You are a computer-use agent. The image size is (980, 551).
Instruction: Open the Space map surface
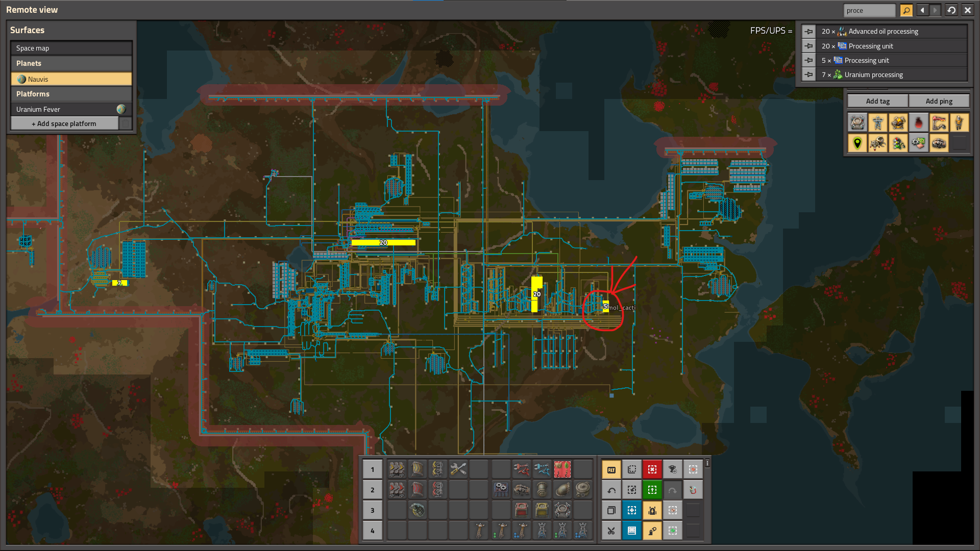[x=71, y=48]
